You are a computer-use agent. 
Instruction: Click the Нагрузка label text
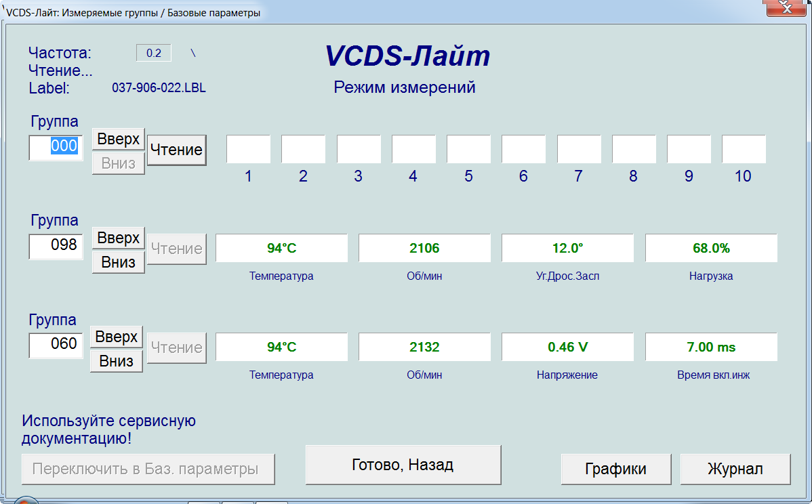click(711, 276)
